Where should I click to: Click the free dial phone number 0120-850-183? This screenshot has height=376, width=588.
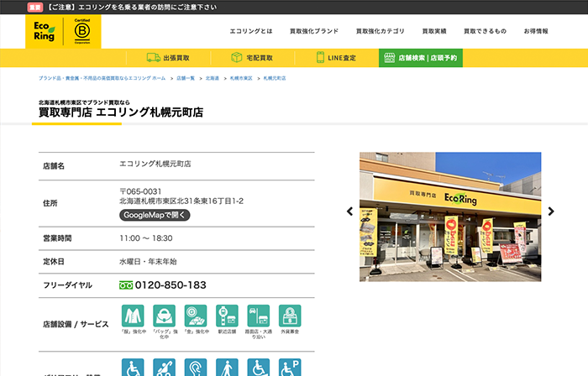click(171, 285)
